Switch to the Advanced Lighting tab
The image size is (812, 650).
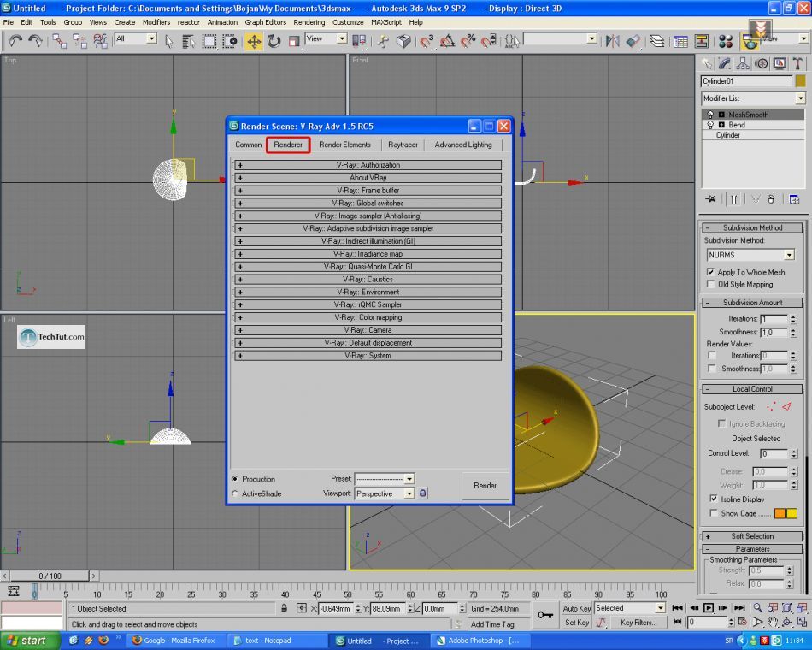tap(463, 145)
